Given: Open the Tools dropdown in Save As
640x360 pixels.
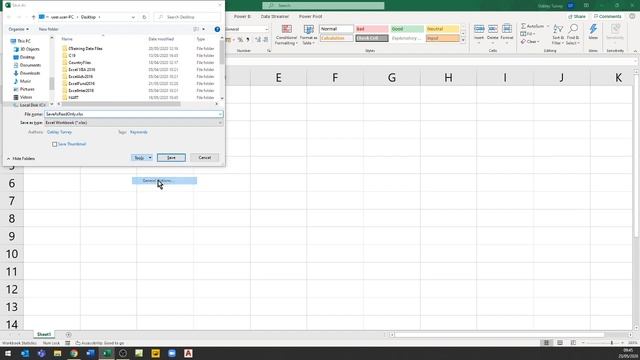Looking at the screenshot, I should click(142, 158).
